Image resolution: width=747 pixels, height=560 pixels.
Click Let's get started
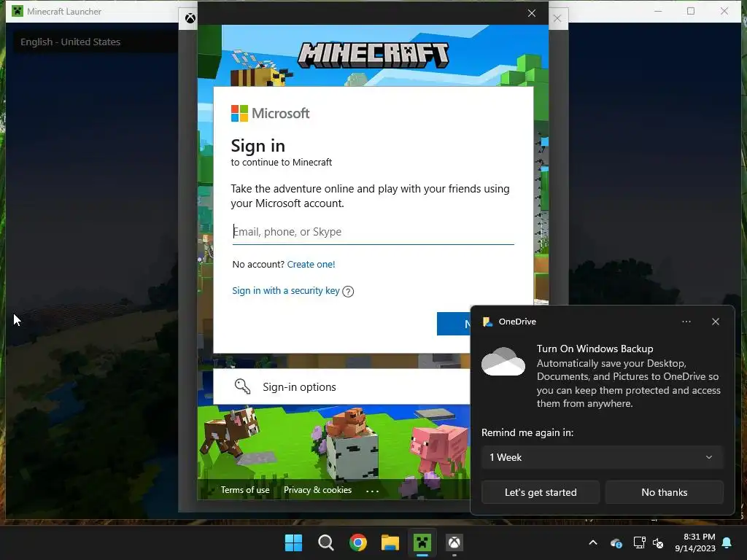(x=541, y=492)
